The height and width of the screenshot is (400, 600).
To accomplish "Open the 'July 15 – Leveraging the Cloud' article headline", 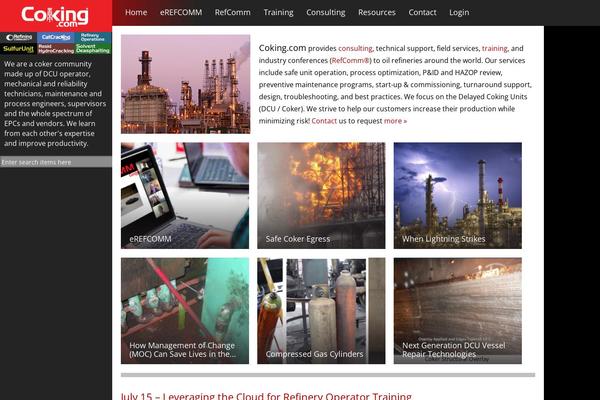I will (x=266, y=396).
